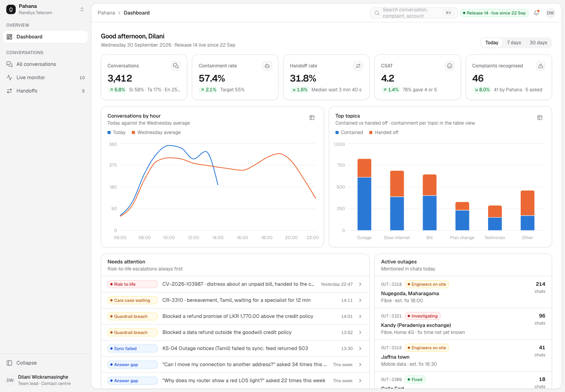Open the CR-3310 bereavement Tamil row
This screenshot has width=565, height=392.
235,300
